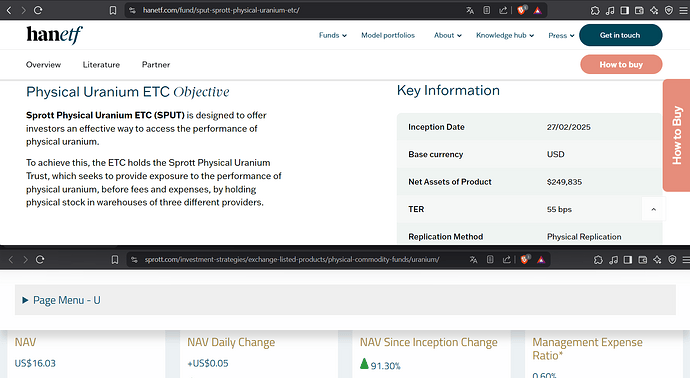Toggle sidebar panel icon in sprott.com window
This screenshot has width=690, height=378.
click(628, 260)
